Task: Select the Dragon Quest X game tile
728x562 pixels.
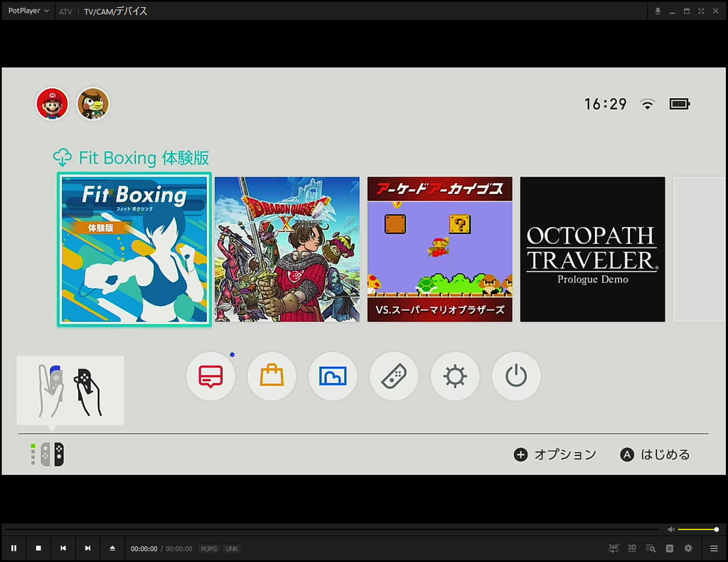Action: coord(287,250)
